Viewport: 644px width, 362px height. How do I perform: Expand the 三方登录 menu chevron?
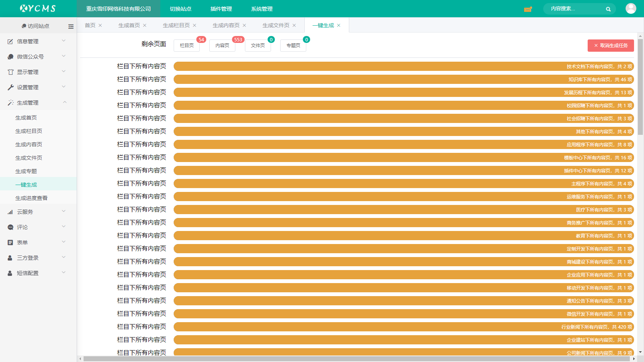64,257
